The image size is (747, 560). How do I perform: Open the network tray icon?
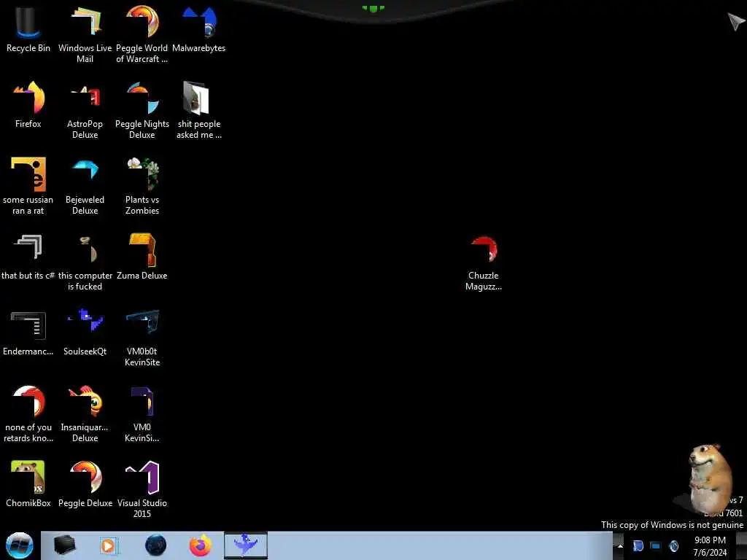coord(656,545)
